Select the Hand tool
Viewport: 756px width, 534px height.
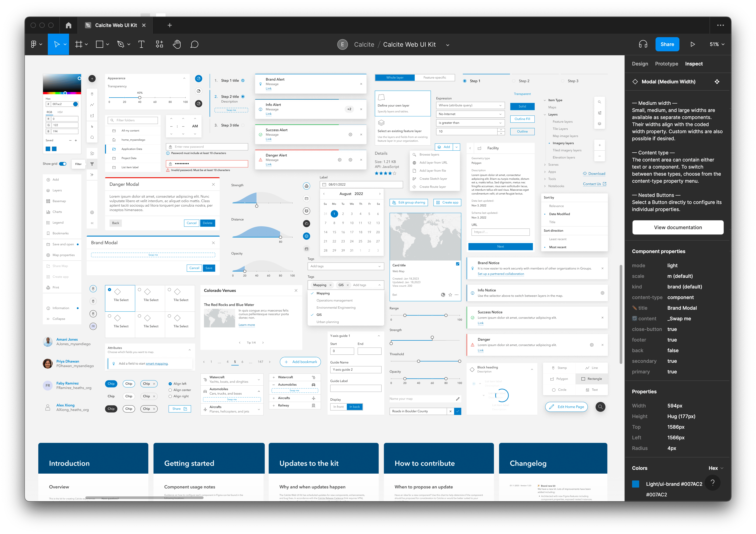point(177,44)
